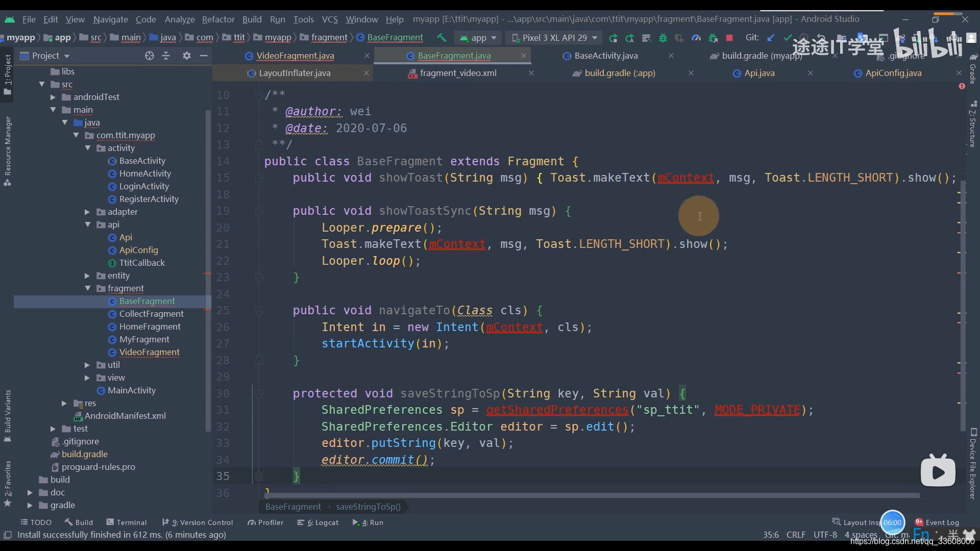Open the Project view type dropdown
The width and height of the screenshot is (980, 551).
45,56
